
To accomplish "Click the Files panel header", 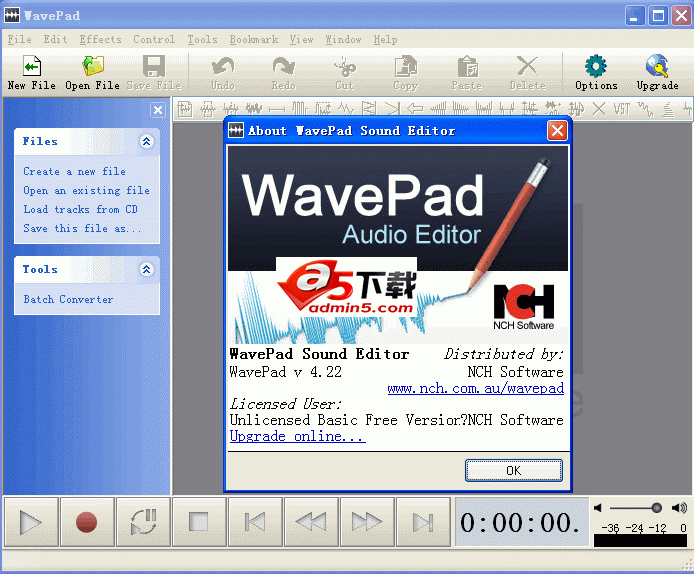I will pyautogui.click(x=86, y=142).
